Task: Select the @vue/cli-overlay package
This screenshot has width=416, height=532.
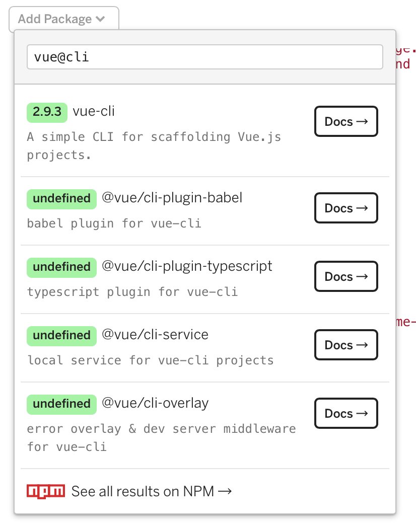Action: pyautogui.click(x=155, y=403)
